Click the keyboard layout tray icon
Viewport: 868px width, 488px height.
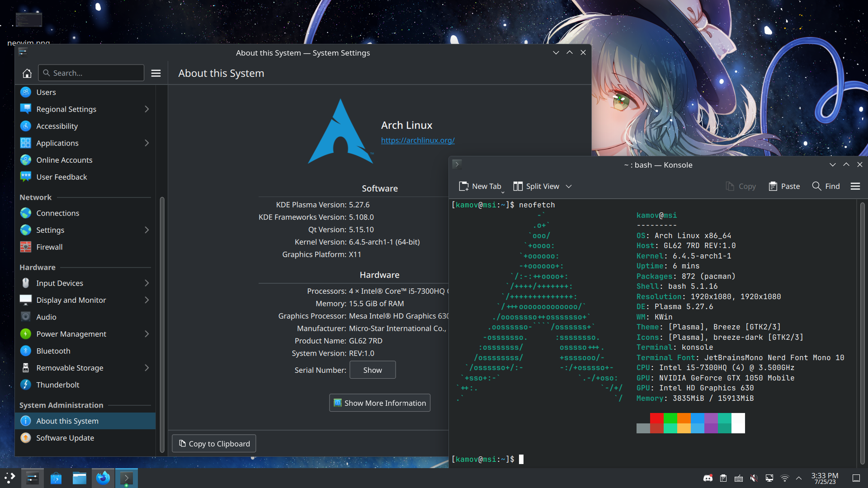[739, 478]
